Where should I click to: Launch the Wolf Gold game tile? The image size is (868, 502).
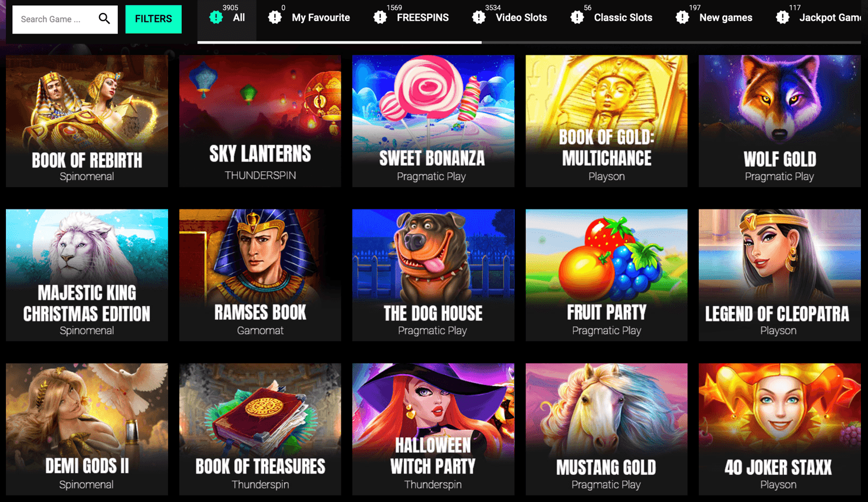tap(780, 121)
